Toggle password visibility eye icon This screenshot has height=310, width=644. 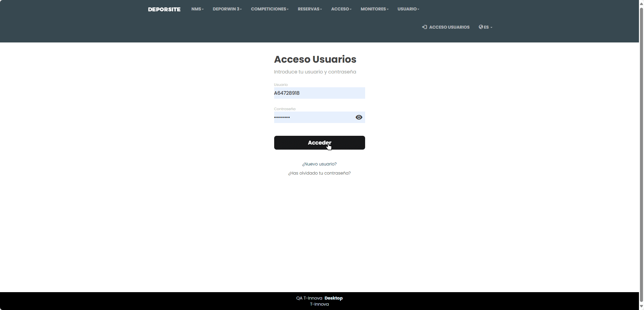coord(359,117)
